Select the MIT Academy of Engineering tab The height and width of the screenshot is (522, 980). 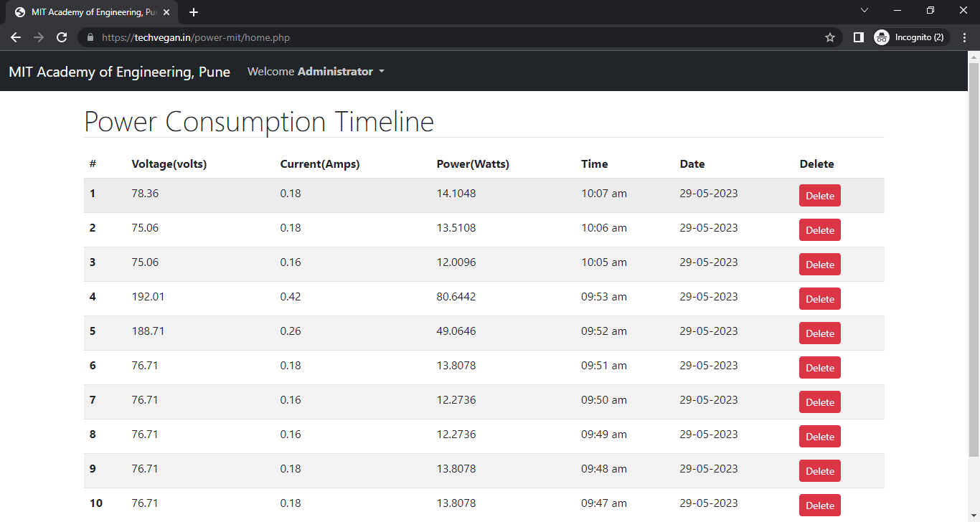point(86,12)
